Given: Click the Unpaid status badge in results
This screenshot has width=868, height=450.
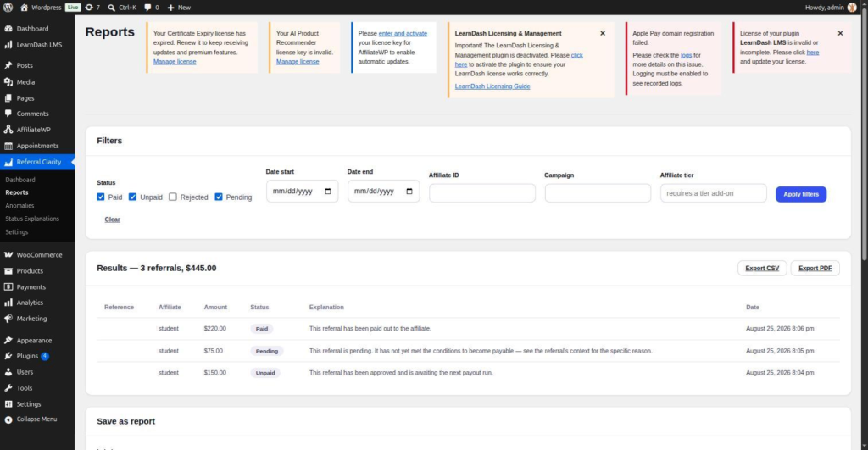Looking at the screenshot, I should point(265,373).
